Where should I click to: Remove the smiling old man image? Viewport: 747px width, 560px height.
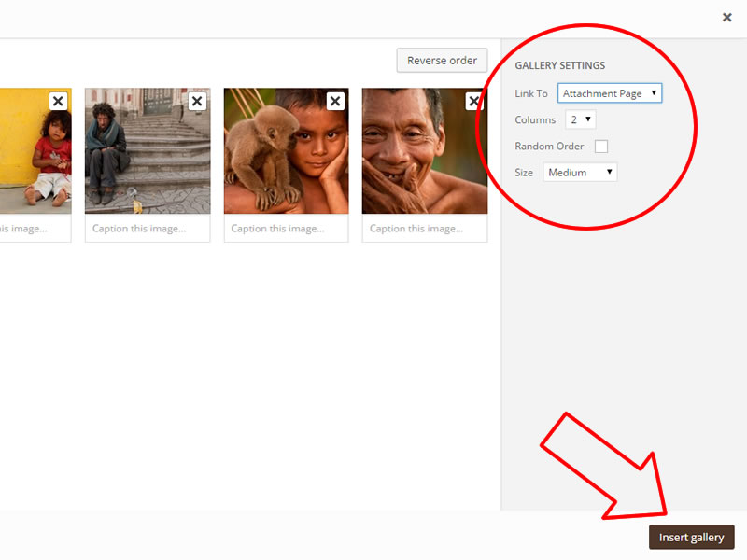[474, 101]
